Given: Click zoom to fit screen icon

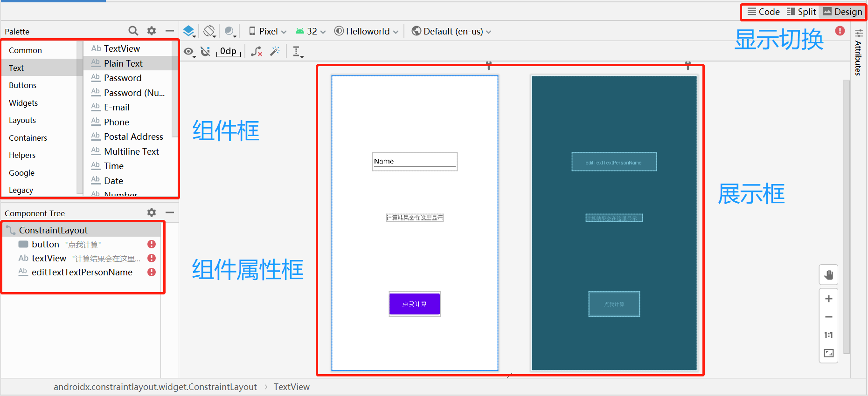Looking at the screenshot, I should [x=829, y=353].
